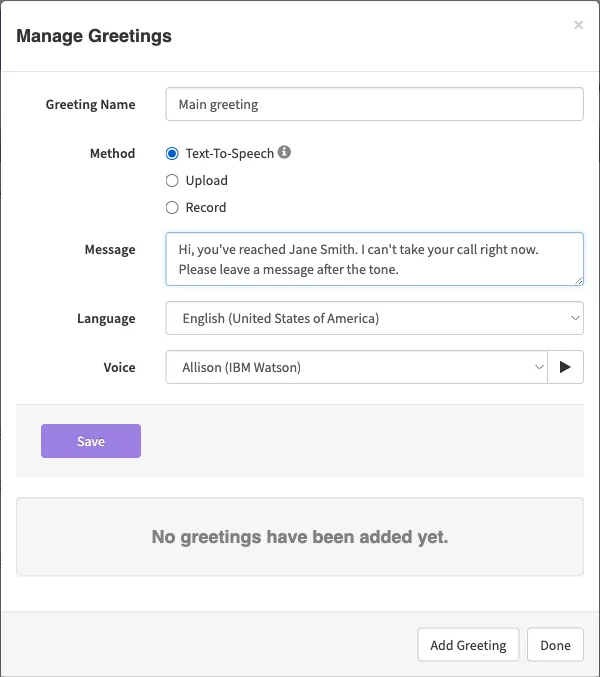Screen dimensions: 600x677
Task: Click the Method label
Action: 113,153
